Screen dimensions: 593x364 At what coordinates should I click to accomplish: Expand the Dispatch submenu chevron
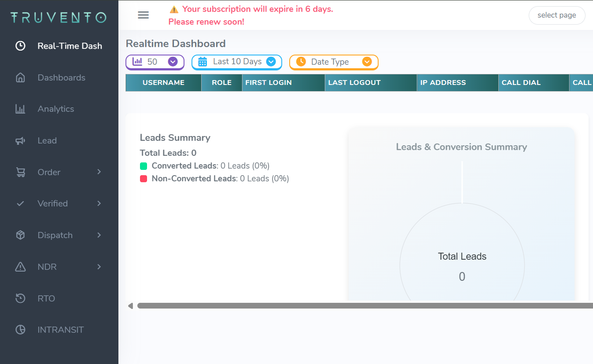99,235
